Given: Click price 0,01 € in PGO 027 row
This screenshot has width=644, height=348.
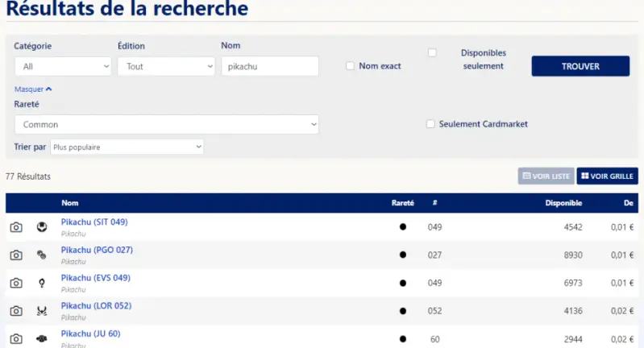Looking at the screenshot, I should [x=622, y=255].
